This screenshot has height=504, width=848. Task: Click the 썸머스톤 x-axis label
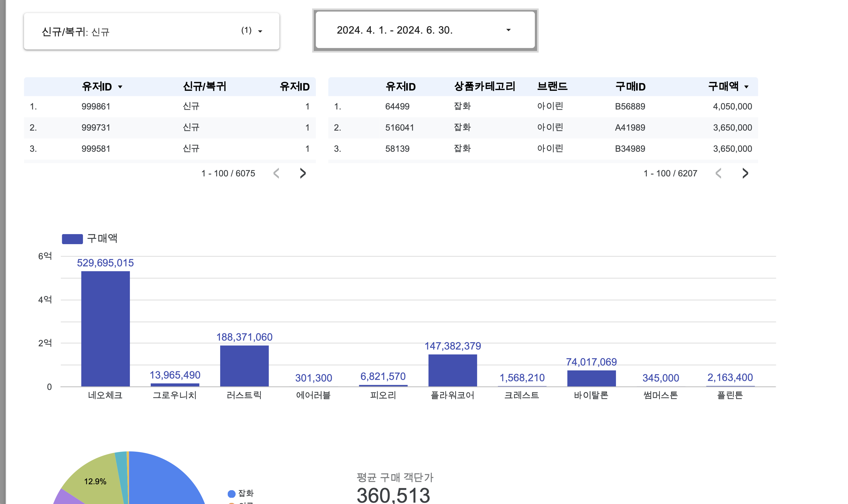(x=661, y=395)
